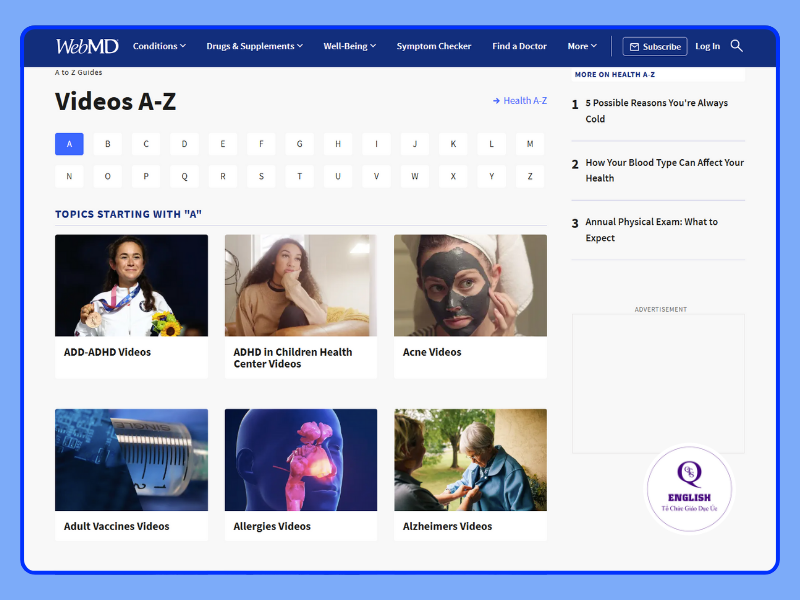Open the Drugs & Supplements dropdown
This screenshot has width=800, height=600.
point(255,46)
